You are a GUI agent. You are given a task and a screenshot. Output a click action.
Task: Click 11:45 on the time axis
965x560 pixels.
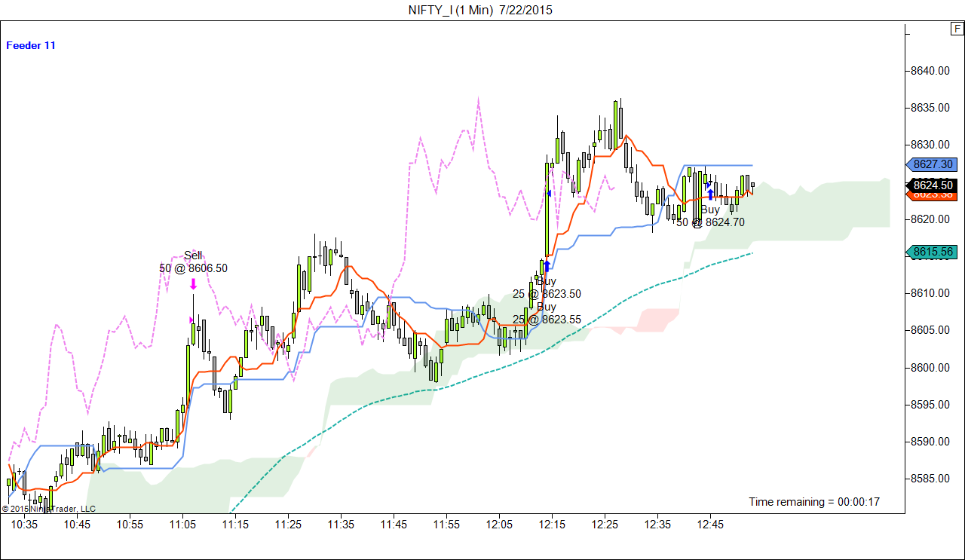click(394, 524)
